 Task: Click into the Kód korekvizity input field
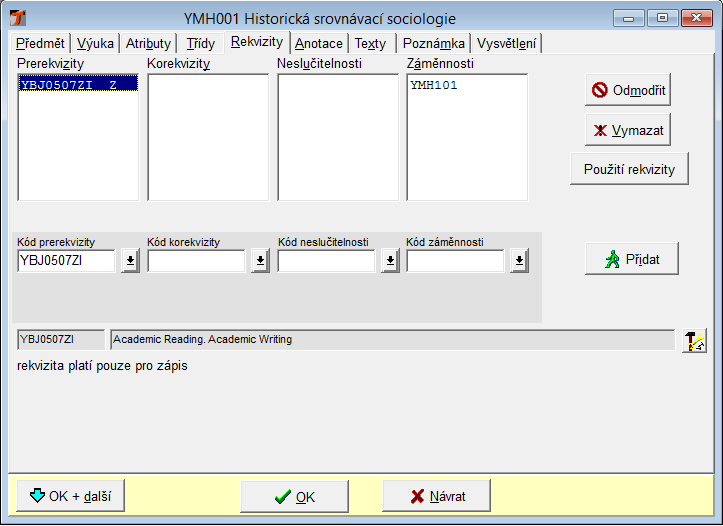[196, 261]
